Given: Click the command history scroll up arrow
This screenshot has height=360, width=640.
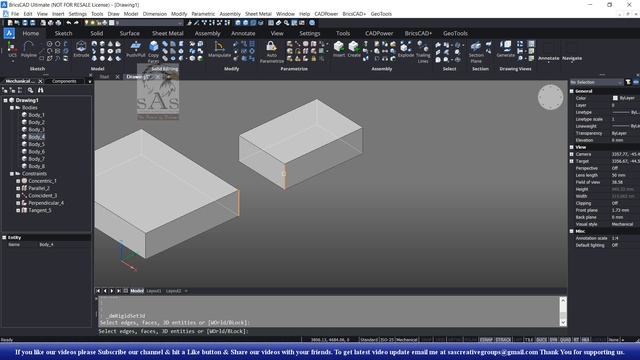Looking at the screenshot, I should [563, 300].
